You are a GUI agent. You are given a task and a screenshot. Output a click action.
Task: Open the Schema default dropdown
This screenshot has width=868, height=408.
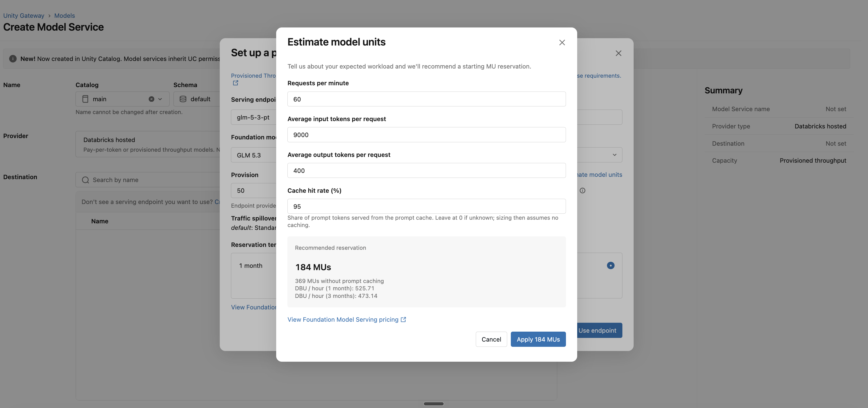(x=196, y=99)
